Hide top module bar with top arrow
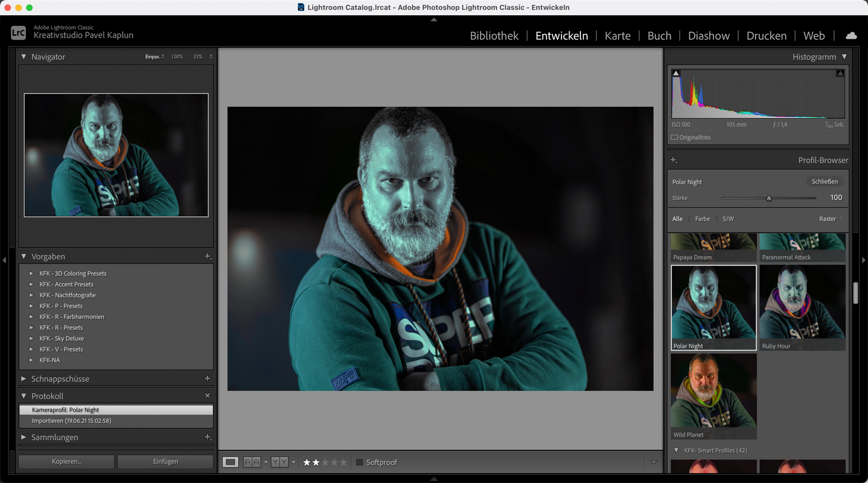Viewport: 868px width, 483px height. [x=434, y=19]
